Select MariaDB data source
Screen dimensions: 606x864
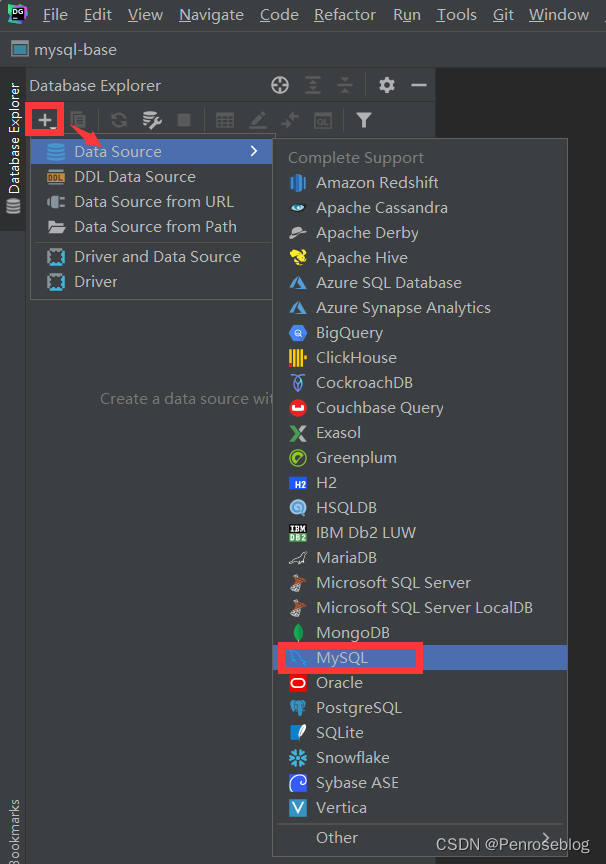pyautogui.click(x=420, y=558)
